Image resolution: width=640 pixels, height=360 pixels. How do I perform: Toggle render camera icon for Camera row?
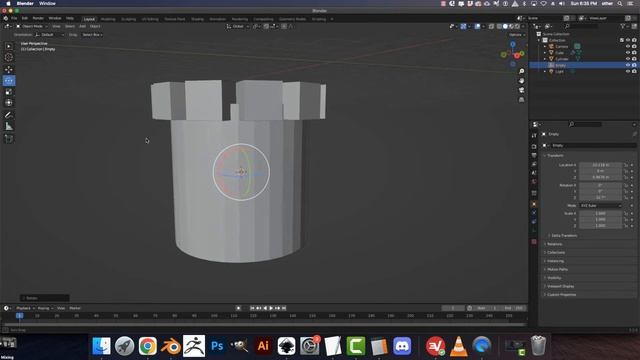[x=634, y=47]
